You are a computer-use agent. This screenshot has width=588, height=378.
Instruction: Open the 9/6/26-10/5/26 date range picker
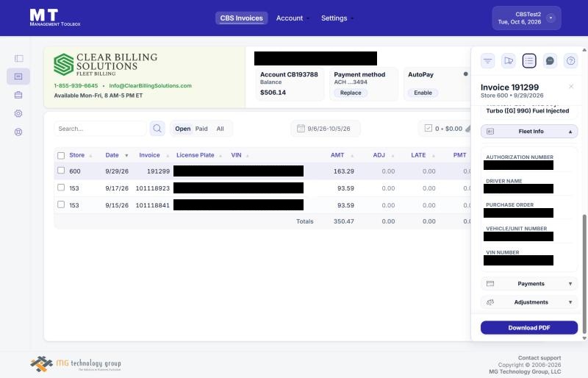(x=326, y=129)
